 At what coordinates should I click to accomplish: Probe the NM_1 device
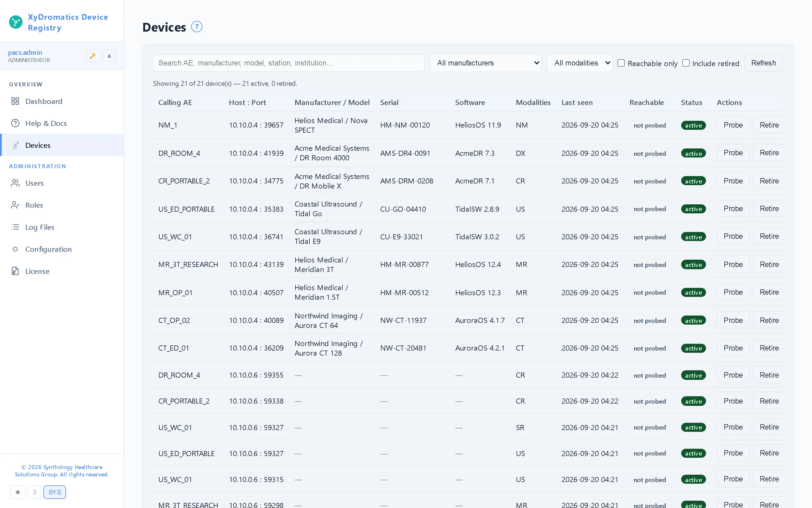[733, 125]
